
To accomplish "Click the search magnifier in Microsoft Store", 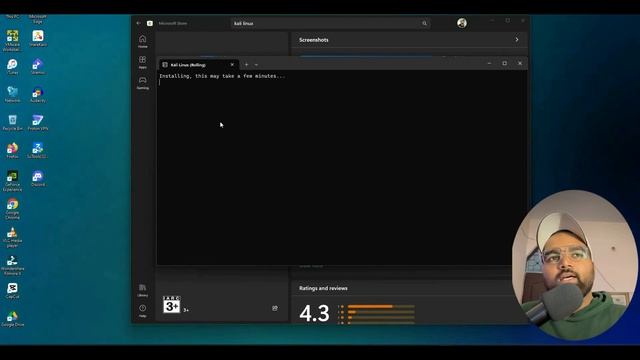I will (x=424, y=23).
